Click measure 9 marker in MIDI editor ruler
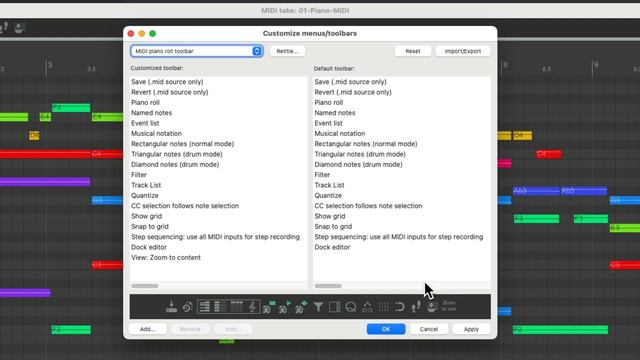 (596, 65)
